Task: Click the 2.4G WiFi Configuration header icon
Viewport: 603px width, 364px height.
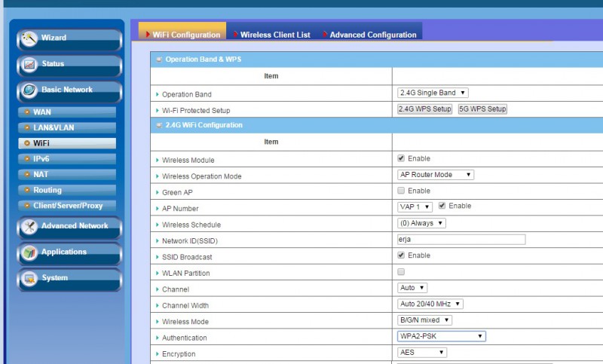Action: pyautogui.click(x=158, y=125)
